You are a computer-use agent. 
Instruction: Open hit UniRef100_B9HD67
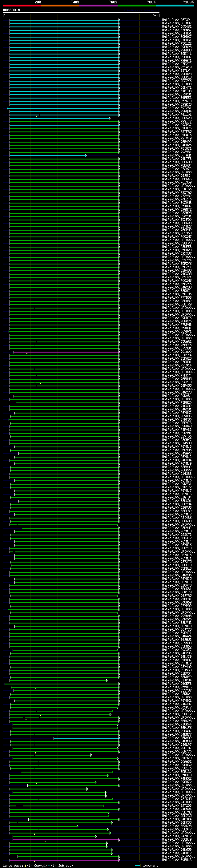coord(177,37)
